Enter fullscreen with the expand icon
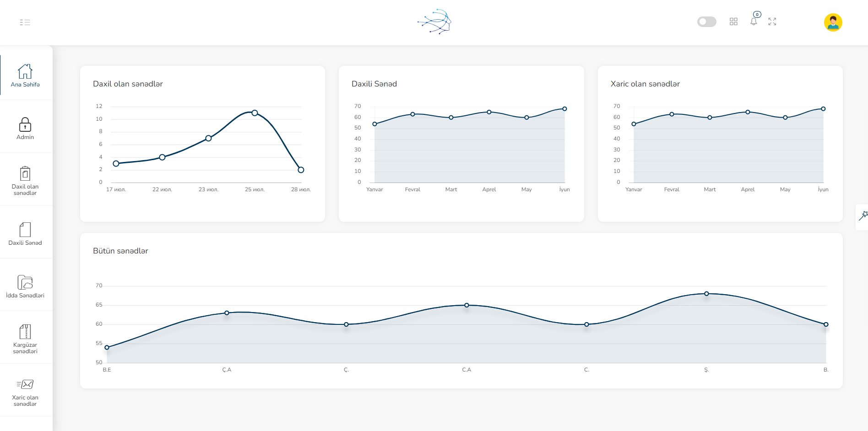The image size is (868, 431). coord(772,22)
